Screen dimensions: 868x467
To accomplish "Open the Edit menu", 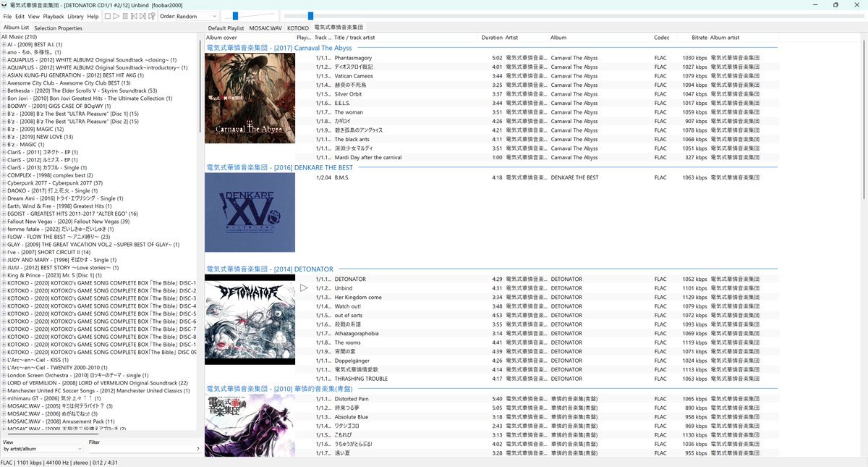I will pos(20,16).
